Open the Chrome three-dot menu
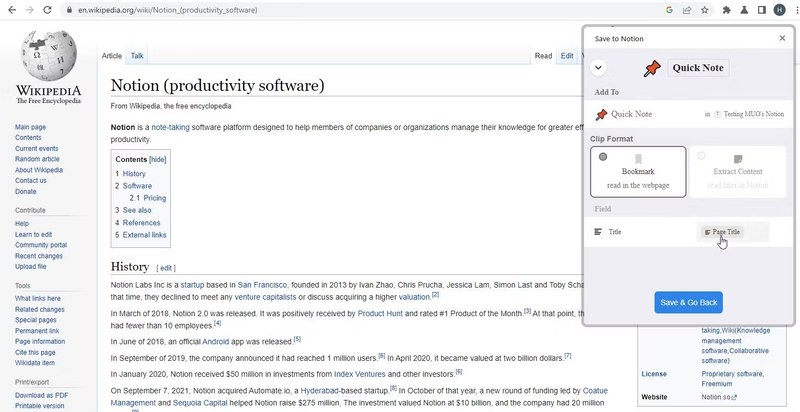Viewport: 800px width, 412px height. pyautogui.click(x=796, y=10)
